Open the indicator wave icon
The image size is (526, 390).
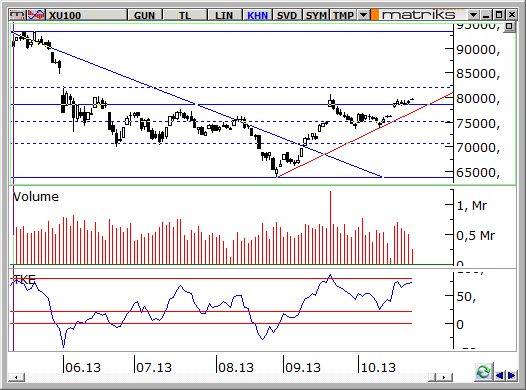click(x=36, y=15)
